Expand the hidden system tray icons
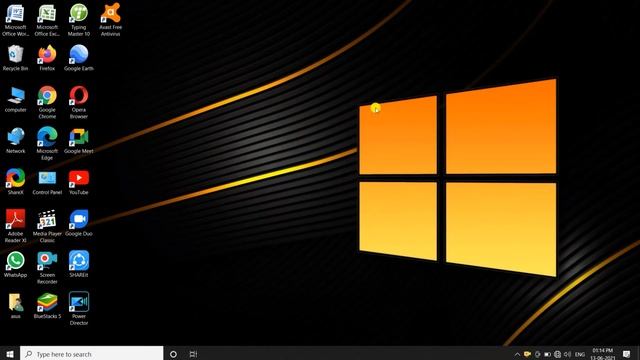Screen dimensions: 640x360 (x=517, y=354)
